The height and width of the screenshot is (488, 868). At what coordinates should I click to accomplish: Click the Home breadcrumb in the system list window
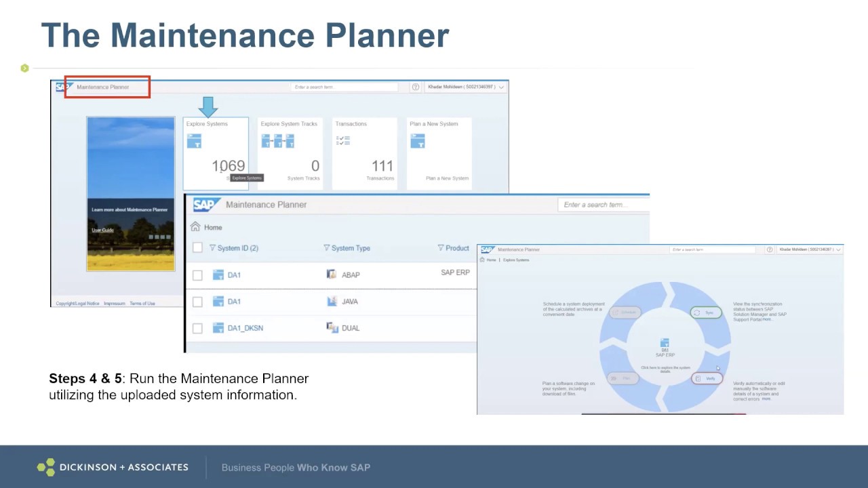point(213,228)
